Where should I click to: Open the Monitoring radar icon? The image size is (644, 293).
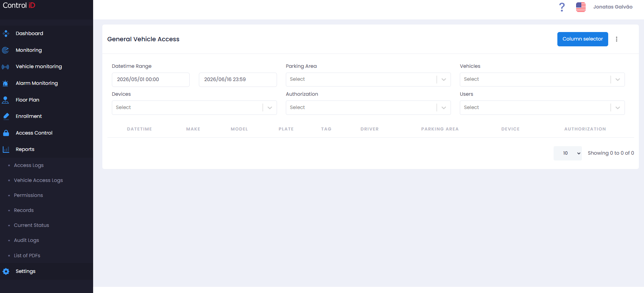5,50
